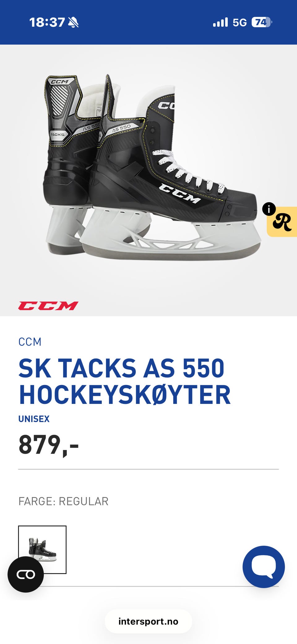The width and height of the screenshot is (297, 644).
Task: Tap the battery indicator showing 74
Action: point(262,22)
